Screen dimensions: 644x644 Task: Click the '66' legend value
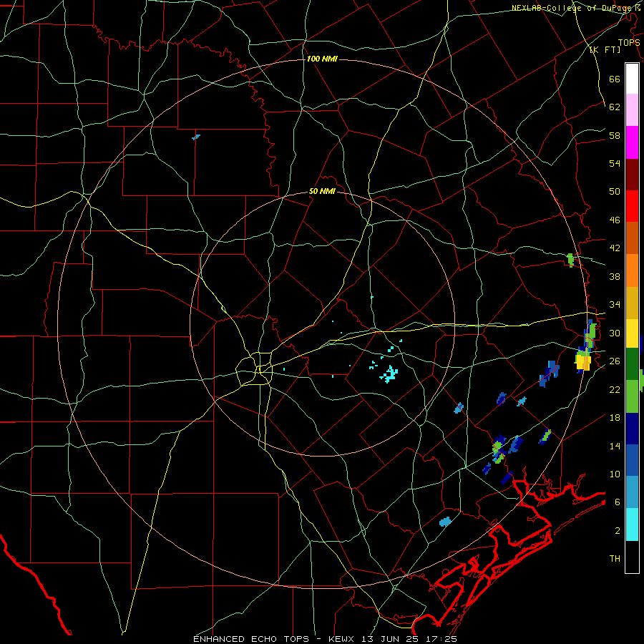tap(615, 79)
